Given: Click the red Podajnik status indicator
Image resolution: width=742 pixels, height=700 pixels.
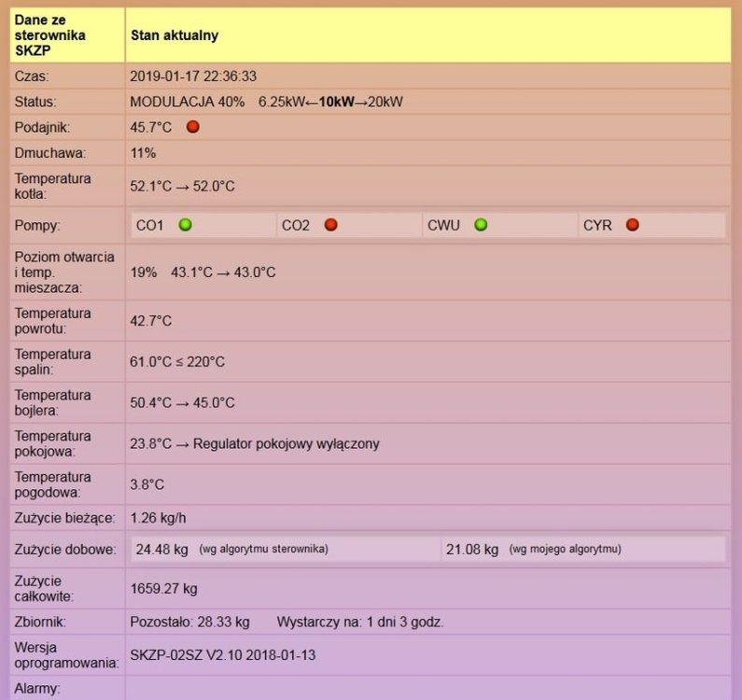Looking at the screenshot, I should point(193,127).
